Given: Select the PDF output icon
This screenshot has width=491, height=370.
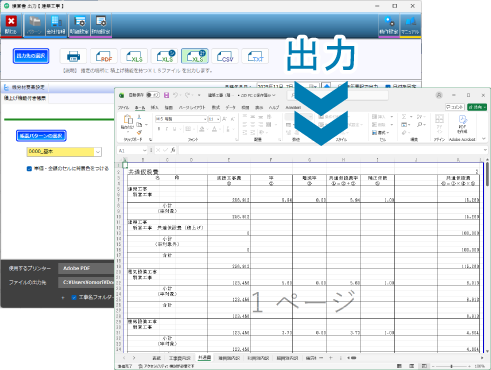Looking at the screenshot, I should [104, 56].
